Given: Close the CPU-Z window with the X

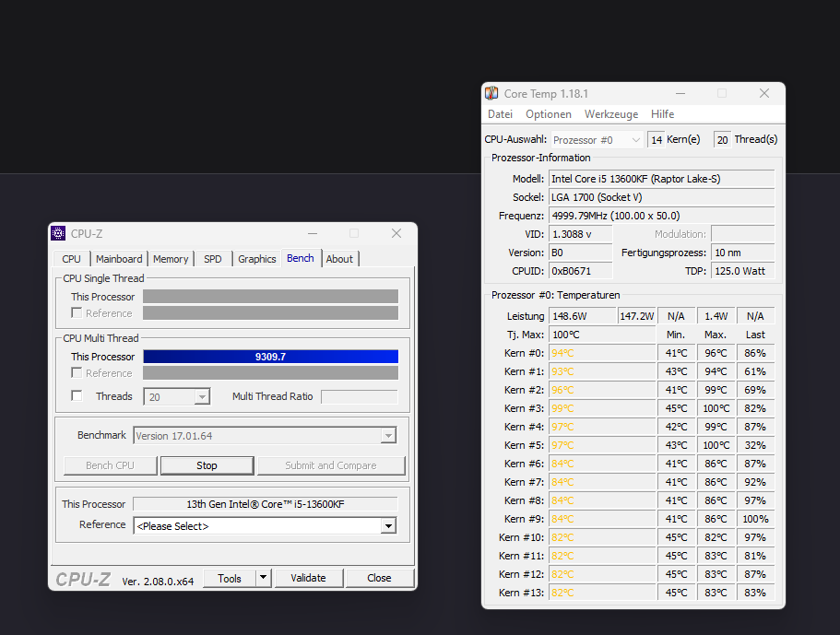Looking at the screenshot, I should click(396, 233).
